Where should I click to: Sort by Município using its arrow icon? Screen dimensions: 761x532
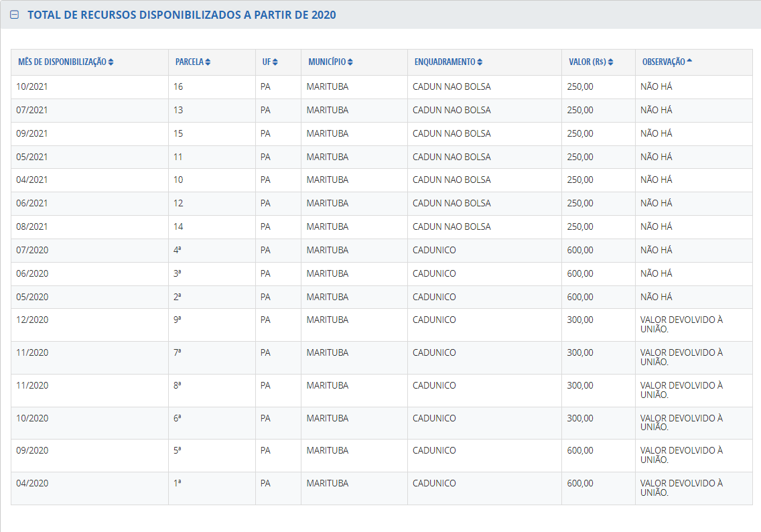[x=350, y=62]
